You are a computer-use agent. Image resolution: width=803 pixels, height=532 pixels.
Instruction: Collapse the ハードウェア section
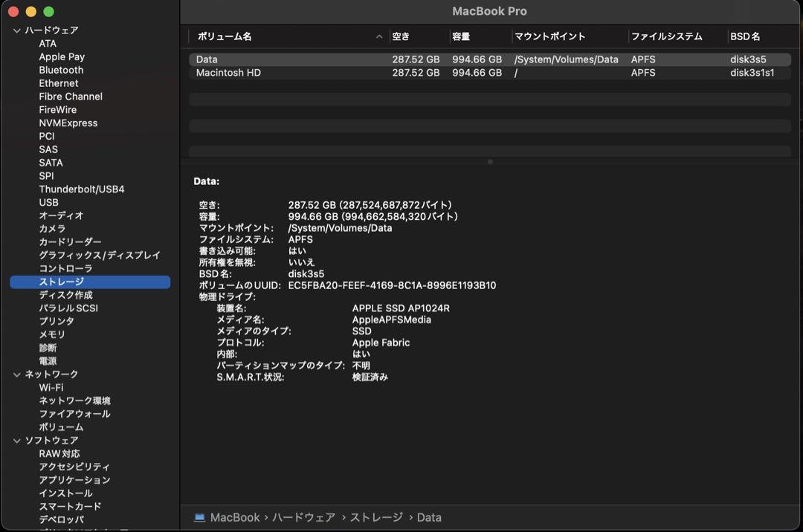click(x=17, y=30)
